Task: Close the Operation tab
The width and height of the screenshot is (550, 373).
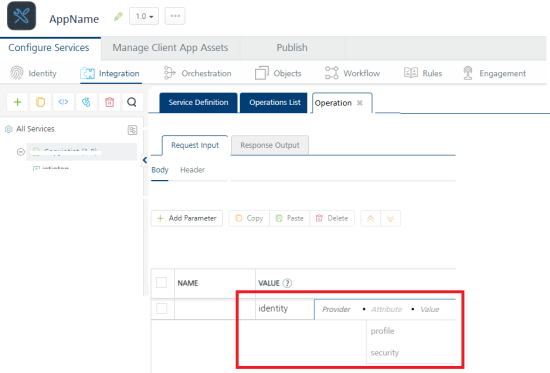Action: tap(360, 103)
